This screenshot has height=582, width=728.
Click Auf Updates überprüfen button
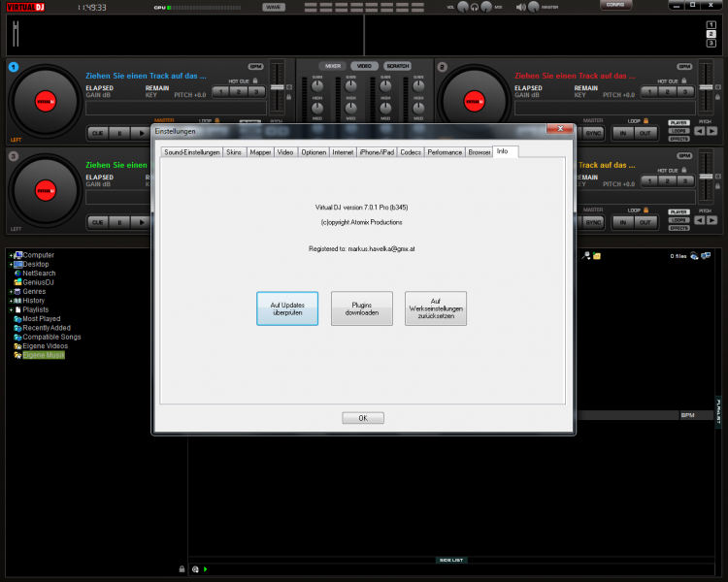coord(287,308)
